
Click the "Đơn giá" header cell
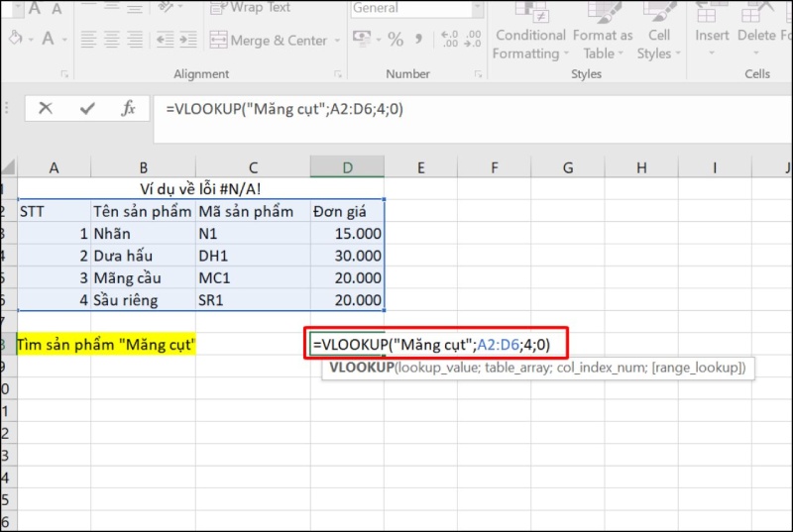point(348,211)
